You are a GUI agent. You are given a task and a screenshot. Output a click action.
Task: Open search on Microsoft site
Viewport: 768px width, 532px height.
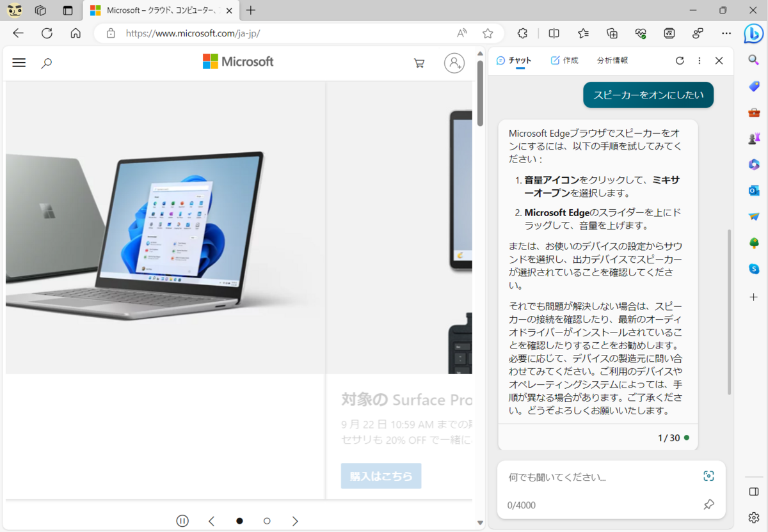pyautogui.click(x=46, y=63)
